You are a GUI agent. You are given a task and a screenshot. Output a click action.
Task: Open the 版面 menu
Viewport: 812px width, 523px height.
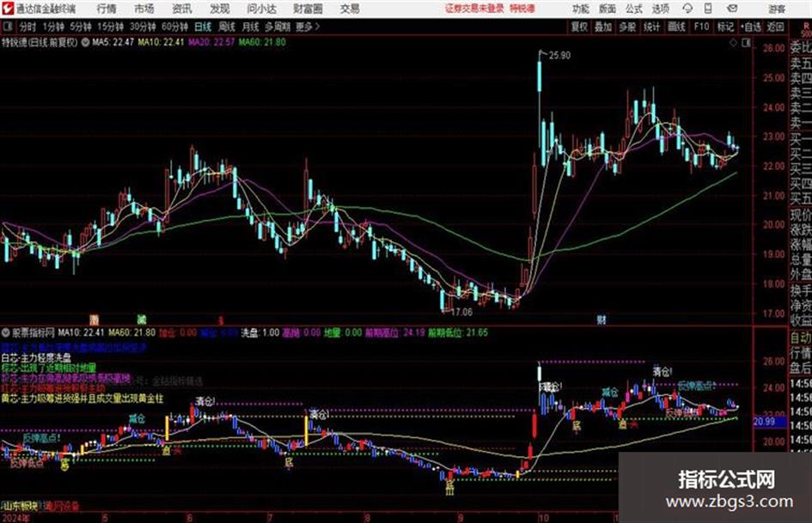[x=607, y=9]
